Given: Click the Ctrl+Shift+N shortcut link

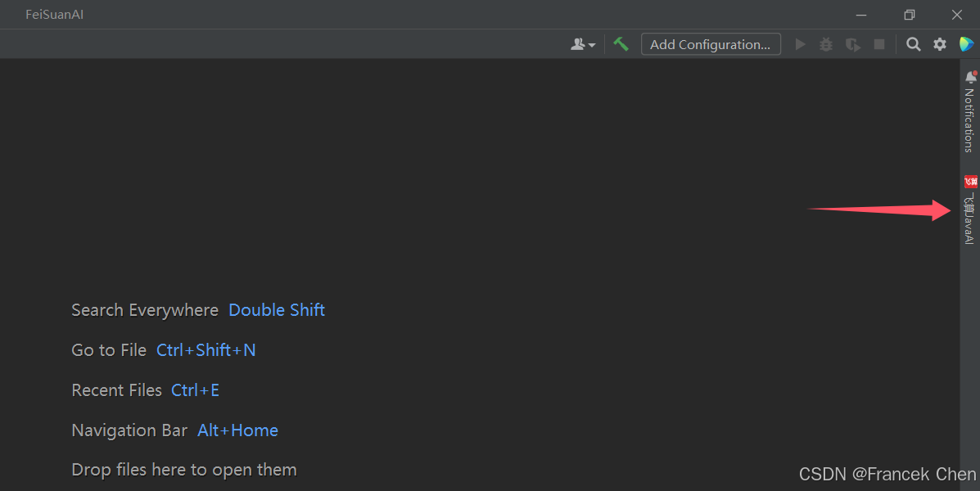Looking at the screenshot, I should 206,350.
